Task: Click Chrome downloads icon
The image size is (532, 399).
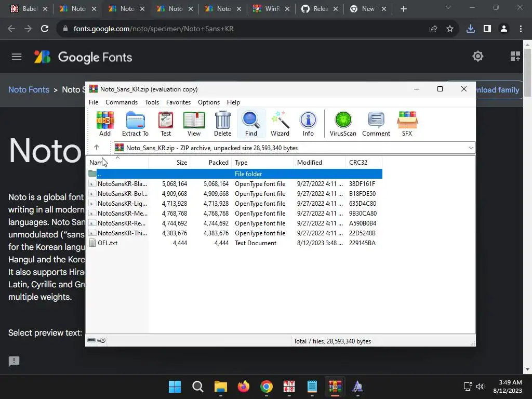Action: click(x=471, y=29)
